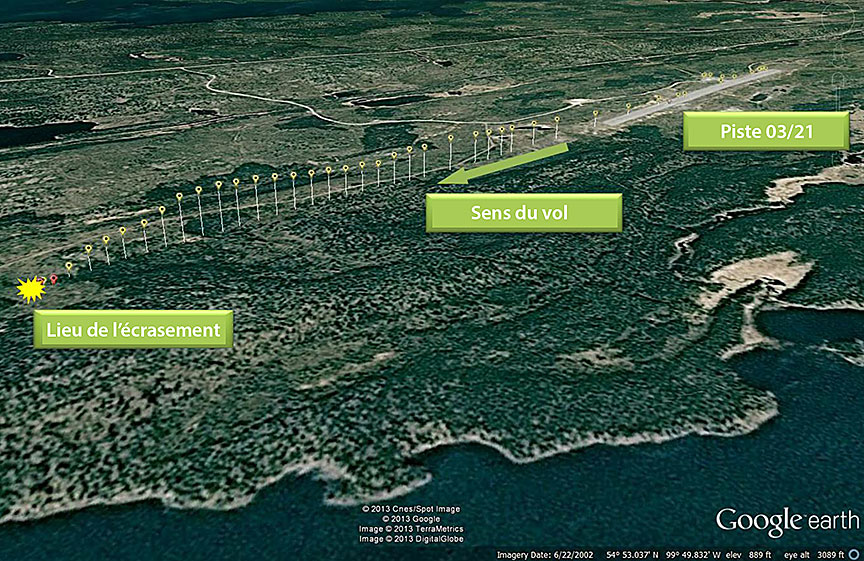Select the yellow flight-path pin nearest the crash site
The width and height of the screenshot is (864, 561).
pyautogui.click(x=68, y=266)
